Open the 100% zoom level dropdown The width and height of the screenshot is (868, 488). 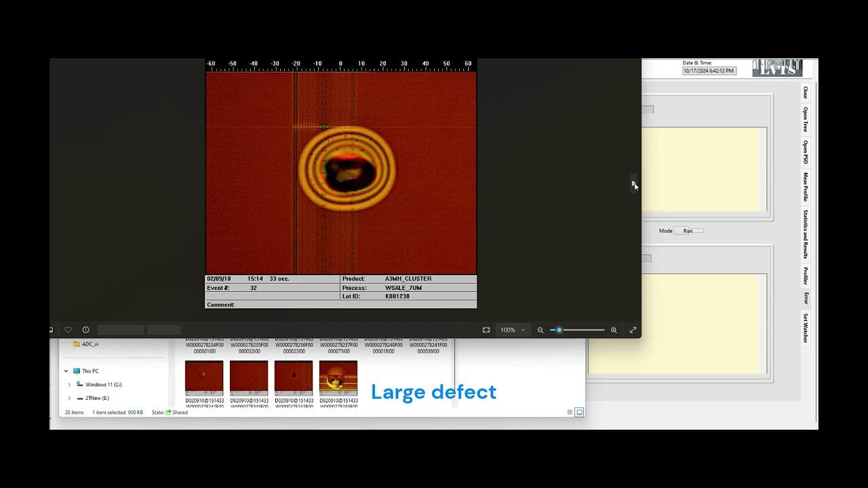click(513, 330)
